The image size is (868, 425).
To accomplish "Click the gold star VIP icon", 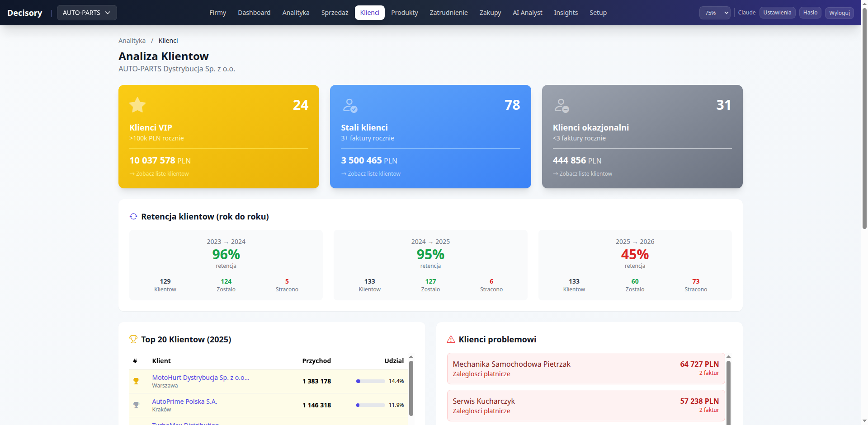I will (x=137, y=105).
